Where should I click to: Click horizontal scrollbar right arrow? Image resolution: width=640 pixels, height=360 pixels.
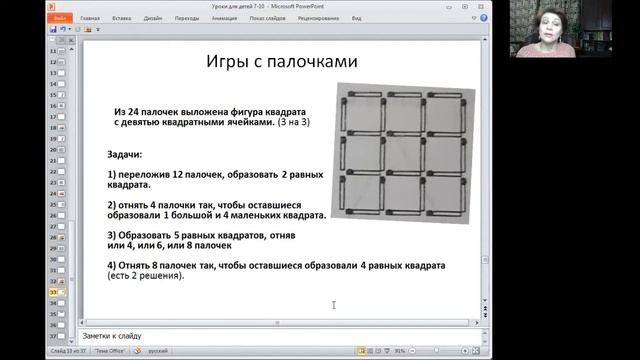(476, 323)
